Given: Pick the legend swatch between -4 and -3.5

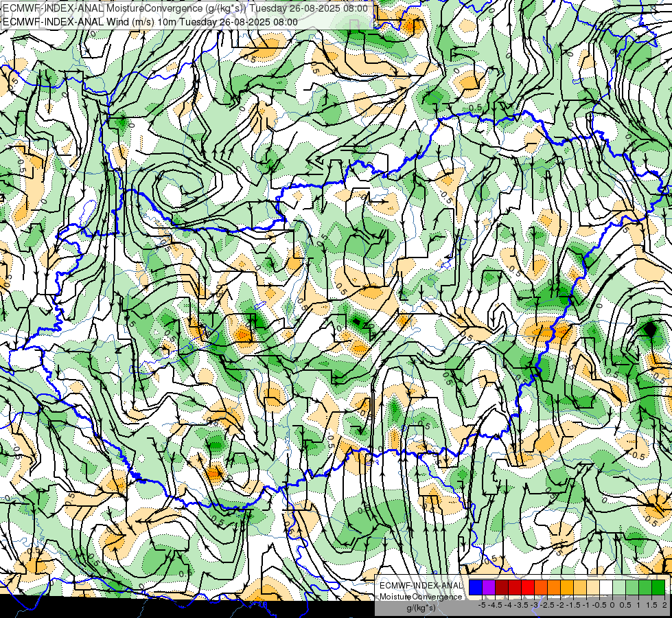Looking at the screenshot, I should point(515,587).
